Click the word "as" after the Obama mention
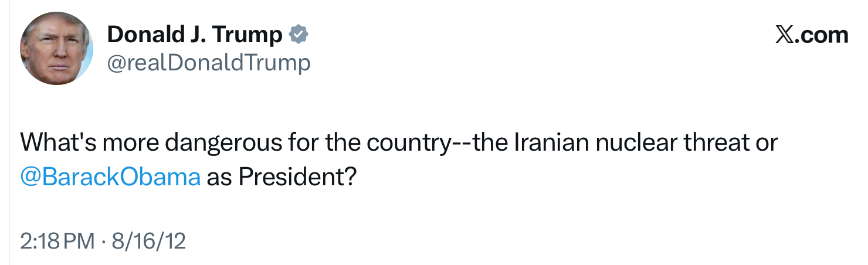 tap(219, 177)
